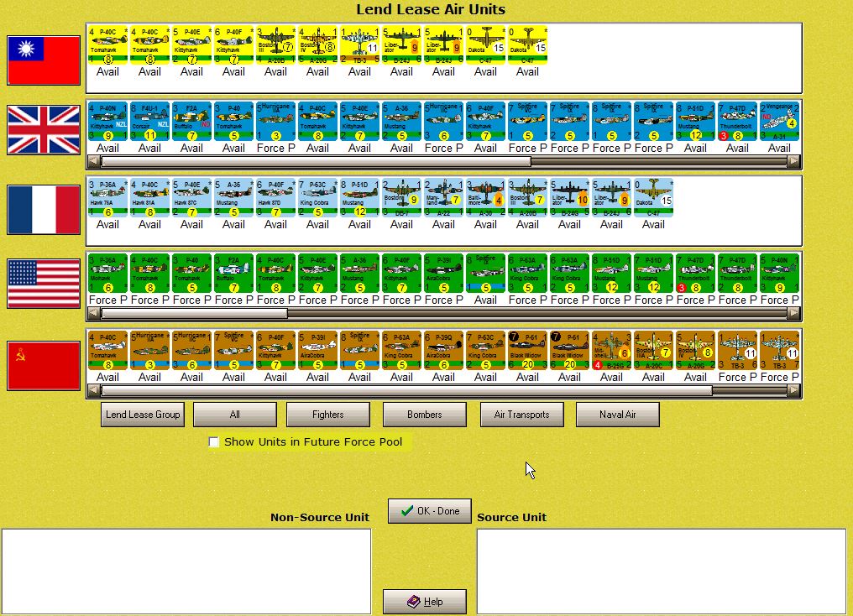
Task: Click the Soviet hammer and sickle flag
Action: pyautogui.click(x=44, y=366)
